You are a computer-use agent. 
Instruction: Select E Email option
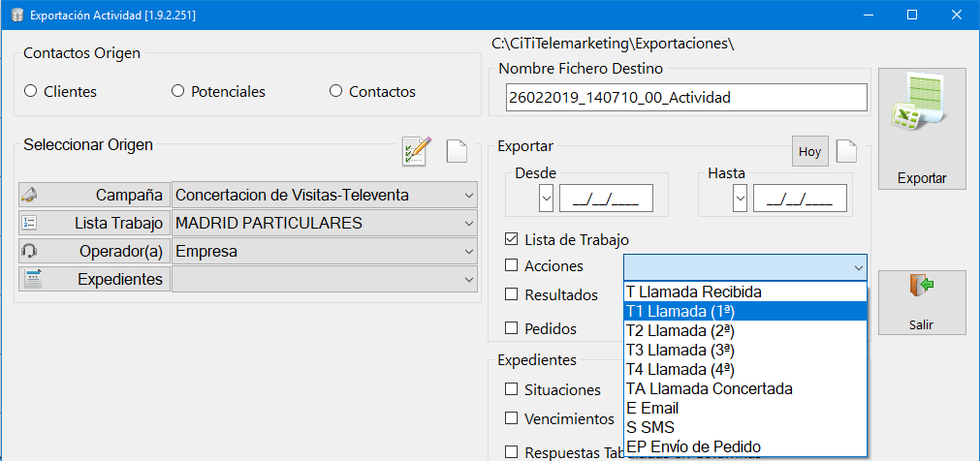click(745, 408)
